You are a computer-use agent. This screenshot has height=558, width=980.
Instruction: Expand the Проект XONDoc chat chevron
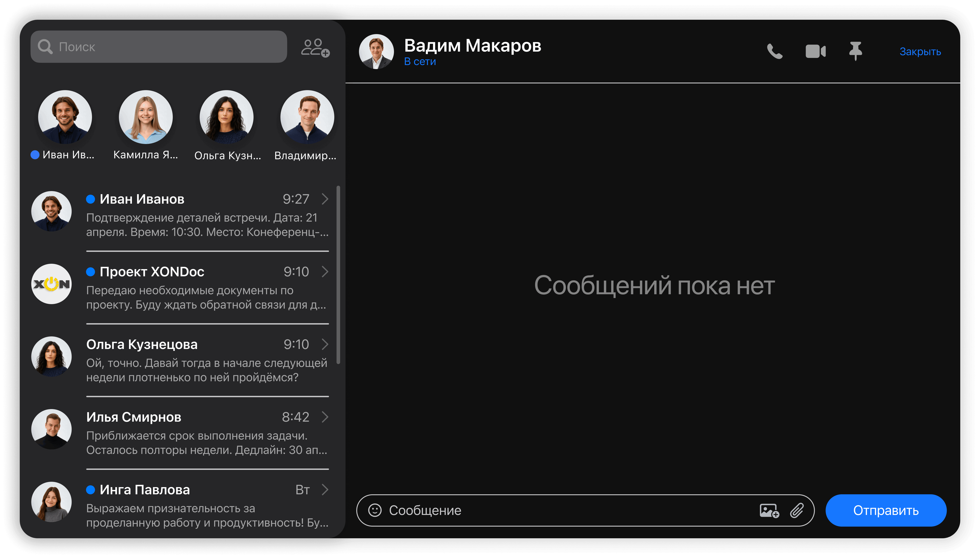tap(325, 271)
